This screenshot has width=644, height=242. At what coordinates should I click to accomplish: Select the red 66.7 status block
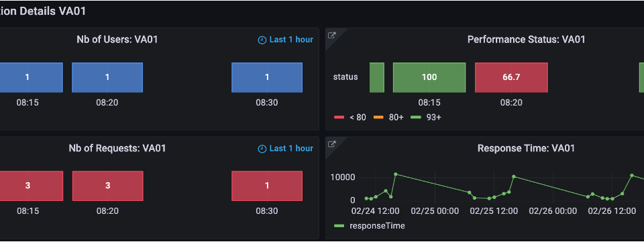[511, 77]
